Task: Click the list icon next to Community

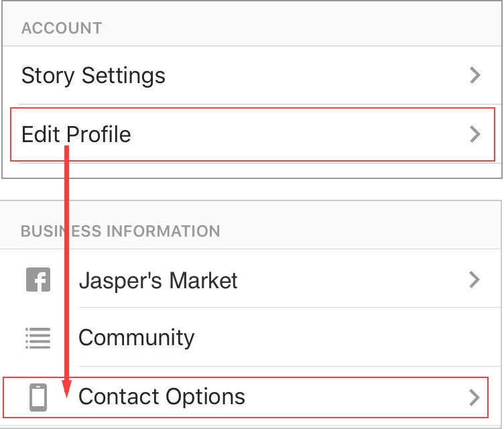Action: click(x=38, y=338)
